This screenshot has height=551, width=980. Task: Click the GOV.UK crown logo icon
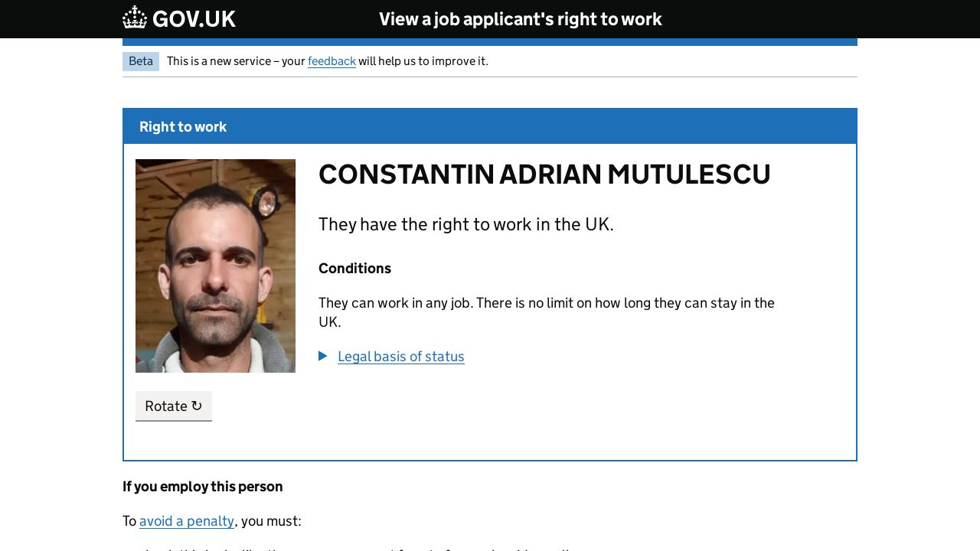(x=135, y=18)
